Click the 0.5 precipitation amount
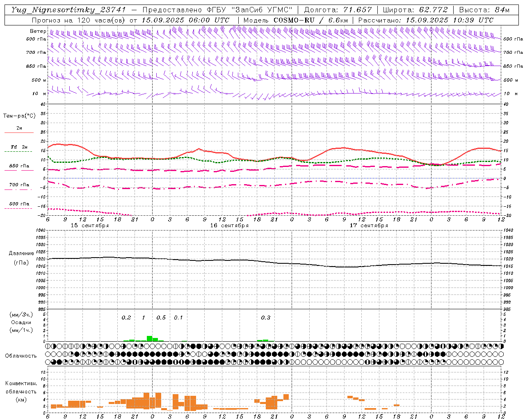 coord(161,317)
